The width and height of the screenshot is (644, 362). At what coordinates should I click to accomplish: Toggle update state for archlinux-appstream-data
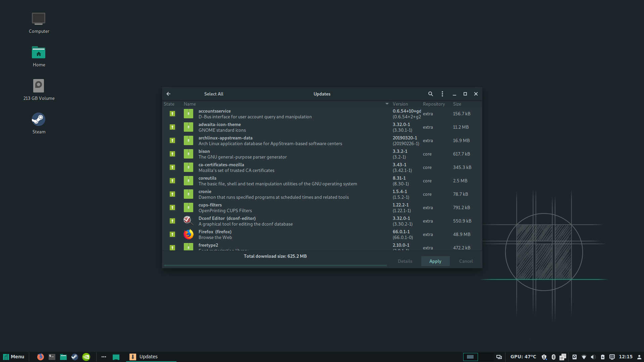[x=172, y=140]
